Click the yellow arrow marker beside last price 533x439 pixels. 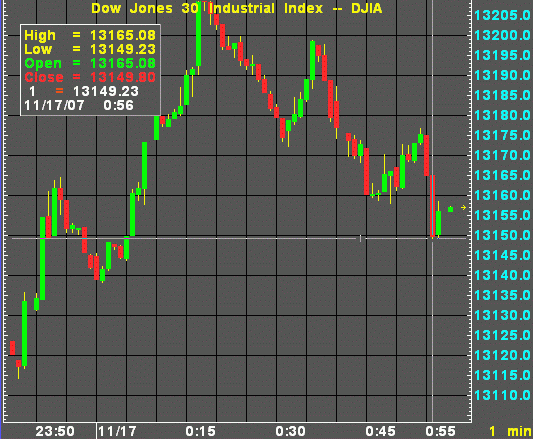click(463, 207)
